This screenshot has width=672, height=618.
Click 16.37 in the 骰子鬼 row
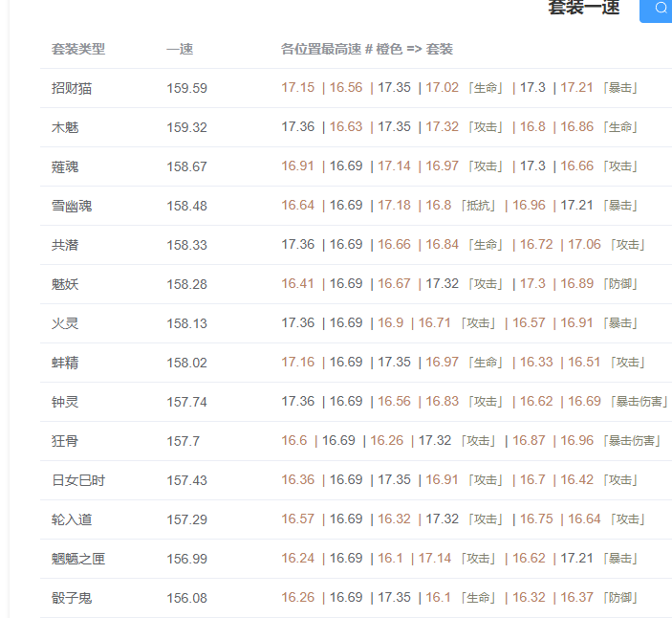coord(576,597)
